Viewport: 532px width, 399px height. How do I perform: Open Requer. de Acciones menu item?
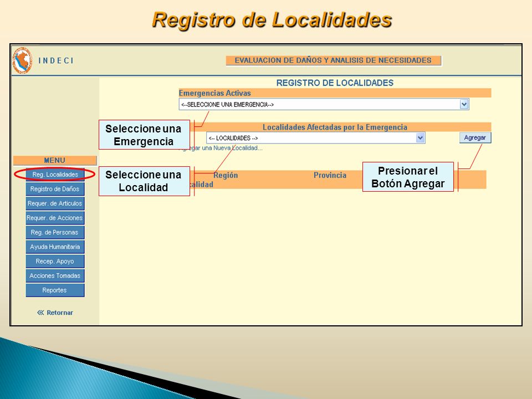click(55, 218)
